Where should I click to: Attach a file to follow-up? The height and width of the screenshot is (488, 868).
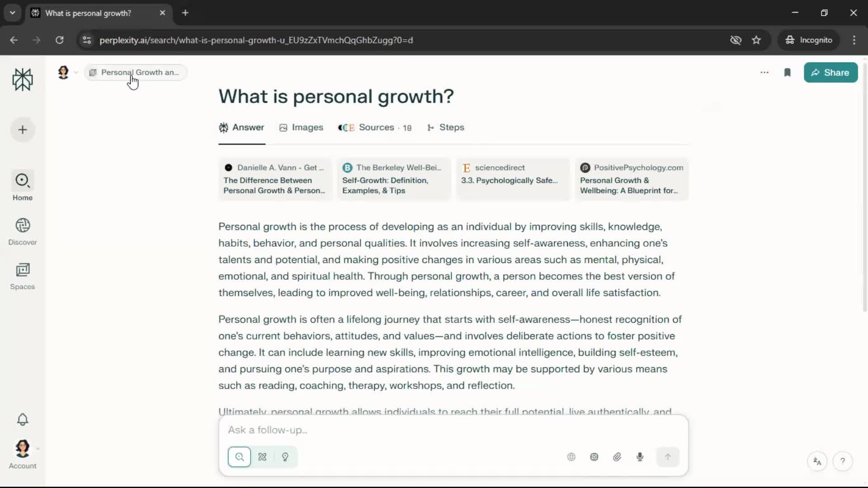(x=617, y=457)
